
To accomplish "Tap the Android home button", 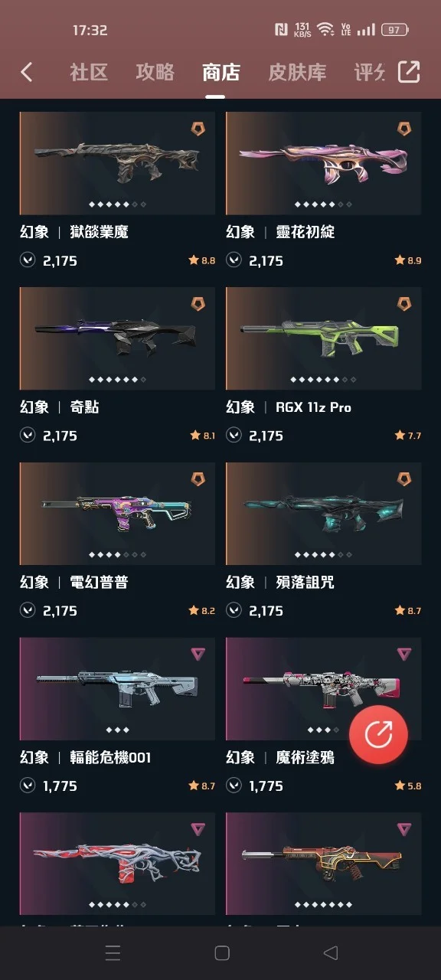I will (x=222, y=952).
